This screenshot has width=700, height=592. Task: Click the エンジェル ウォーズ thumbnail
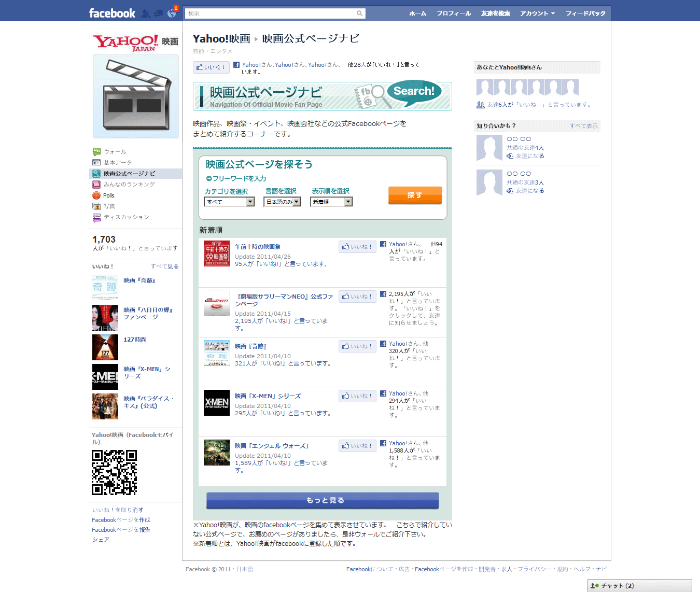(x=217, y=453)
